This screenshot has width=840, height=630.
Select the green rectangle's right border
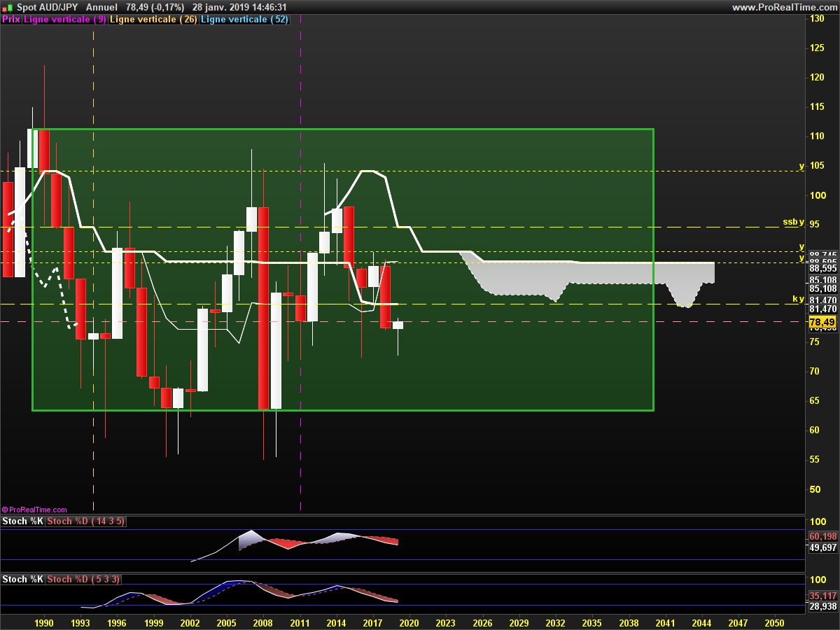[653, 269]
